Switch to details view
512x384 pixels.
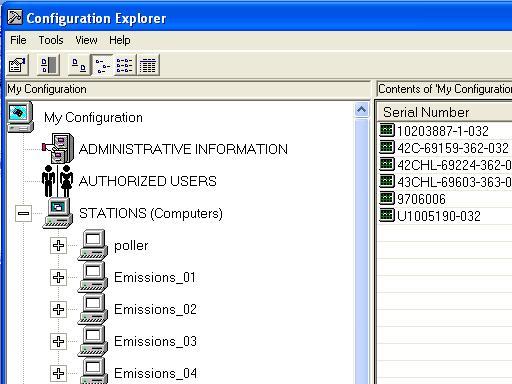tap(148, 65)
